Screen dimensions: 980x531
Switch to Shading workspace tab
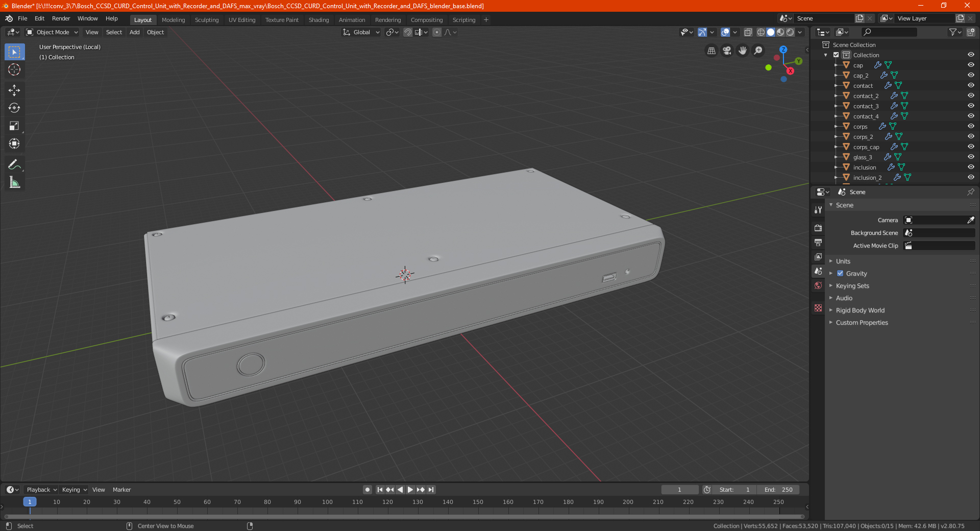318,20
